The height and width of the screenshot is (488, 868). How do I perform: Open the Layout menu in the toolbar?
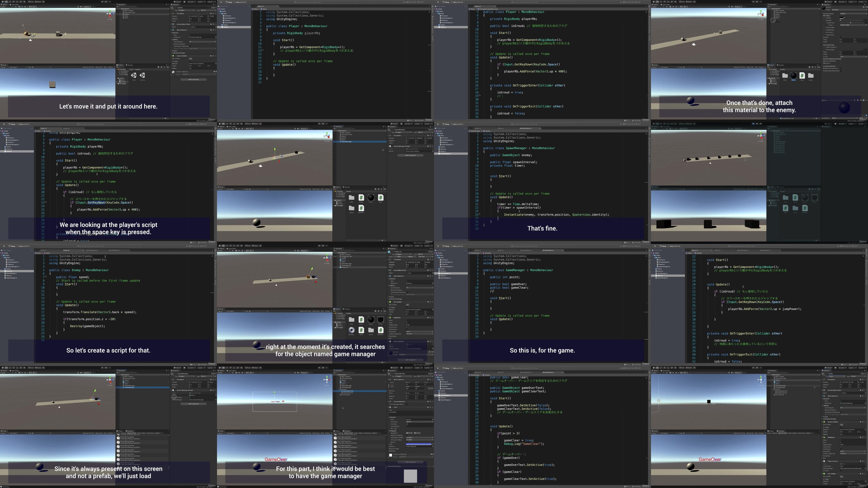click(x=211, y=2)
